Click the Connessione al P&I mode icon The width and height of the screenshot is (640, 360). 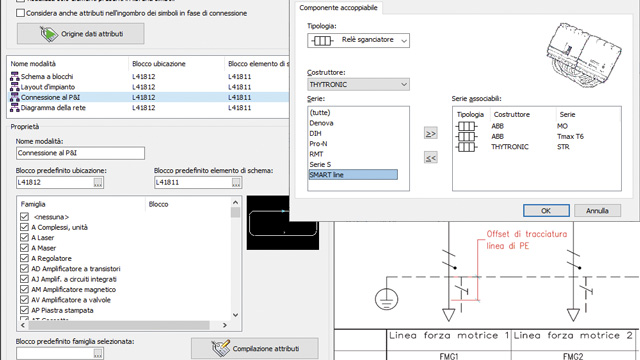click(15, 97)
